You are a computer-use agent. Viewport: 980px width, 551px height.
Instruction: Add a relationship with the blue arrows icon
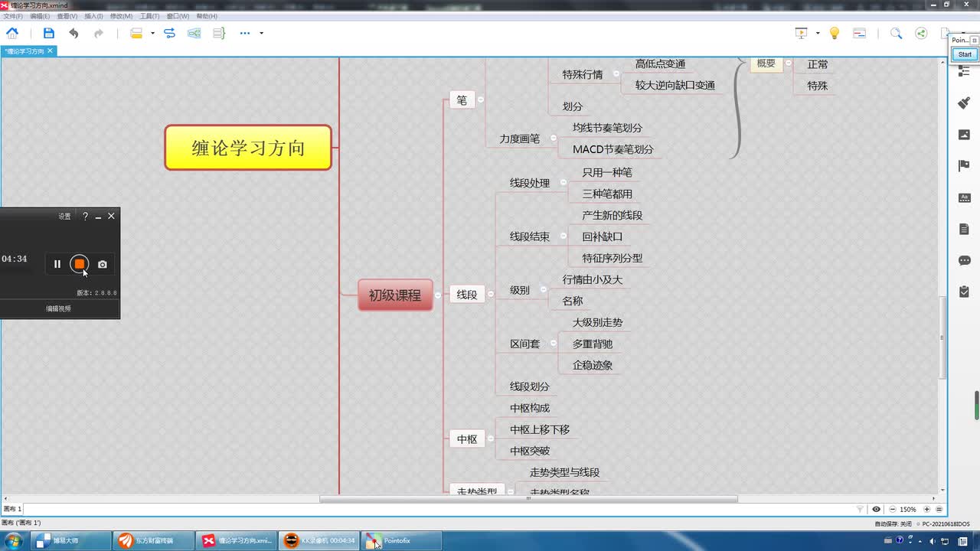click(x=170, y=33)
